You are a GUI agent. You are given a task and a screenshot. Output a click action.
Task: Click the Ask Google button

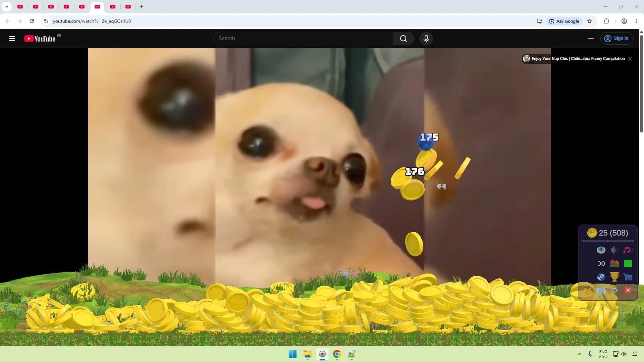pyautogui.click(x=564, y=21)
